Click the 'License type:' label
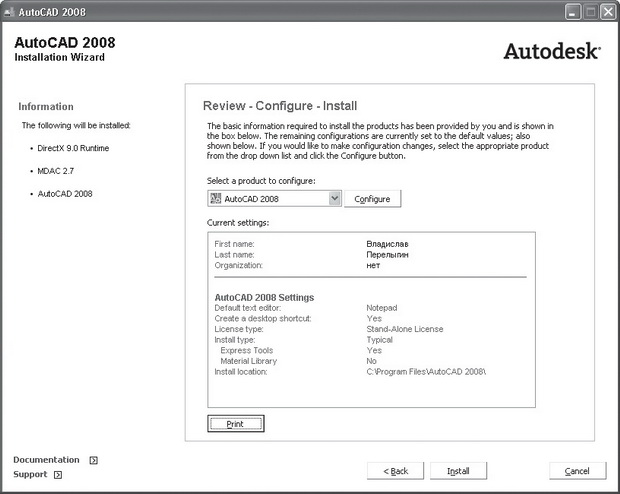The height and width of the screenshot is (494, 620). tap(239, 329)
